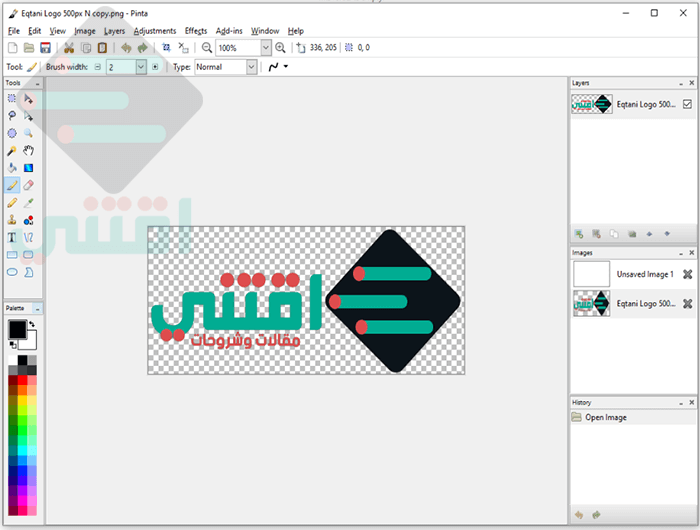This screenshot has width=700, height=530.
Task: Redo using the toolbar arrow
Action: (142, 48)
